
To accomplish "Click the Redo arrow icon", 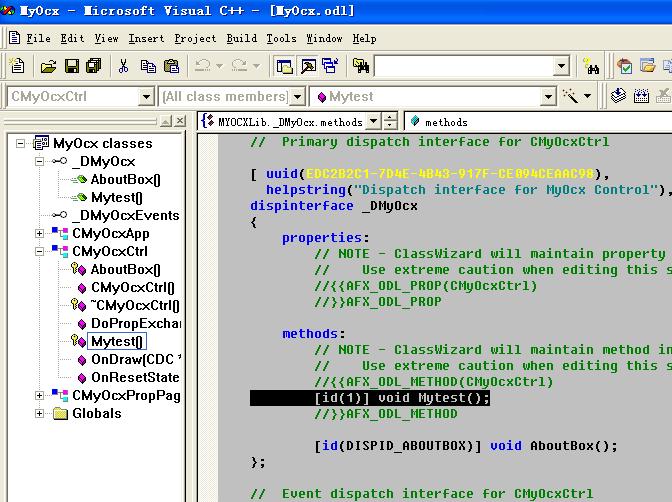I will [x=239, y=66].
